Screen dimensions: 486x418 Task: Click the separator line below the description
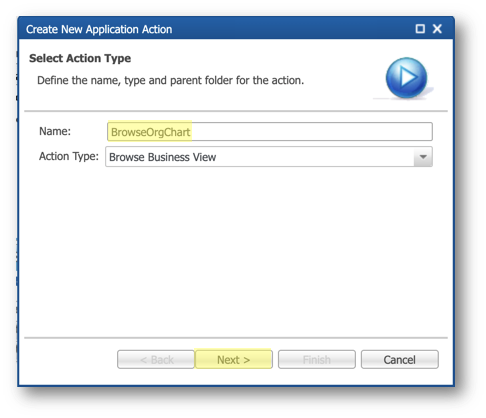(x=236, y=111)
